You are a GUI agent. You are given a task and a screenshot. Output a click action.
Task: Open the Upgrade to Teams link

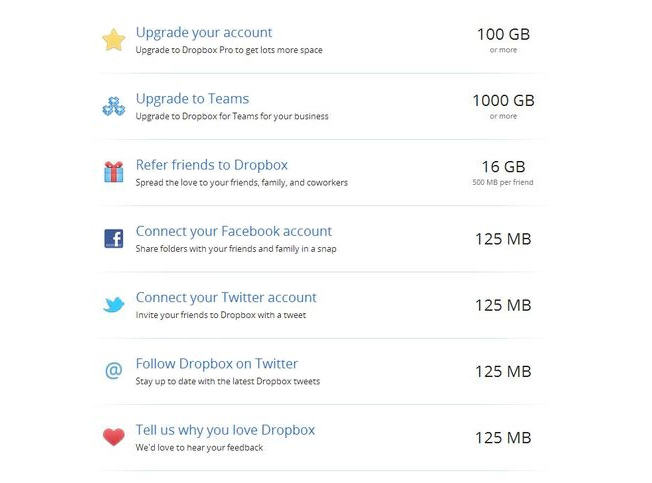(x=192, y=99)
